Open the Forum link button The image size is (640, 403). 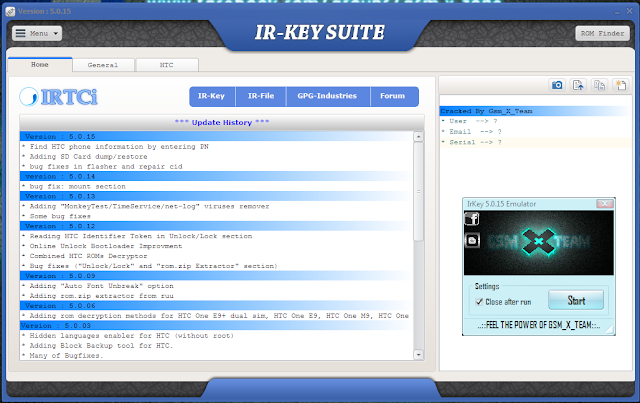(x=393, y=96)
